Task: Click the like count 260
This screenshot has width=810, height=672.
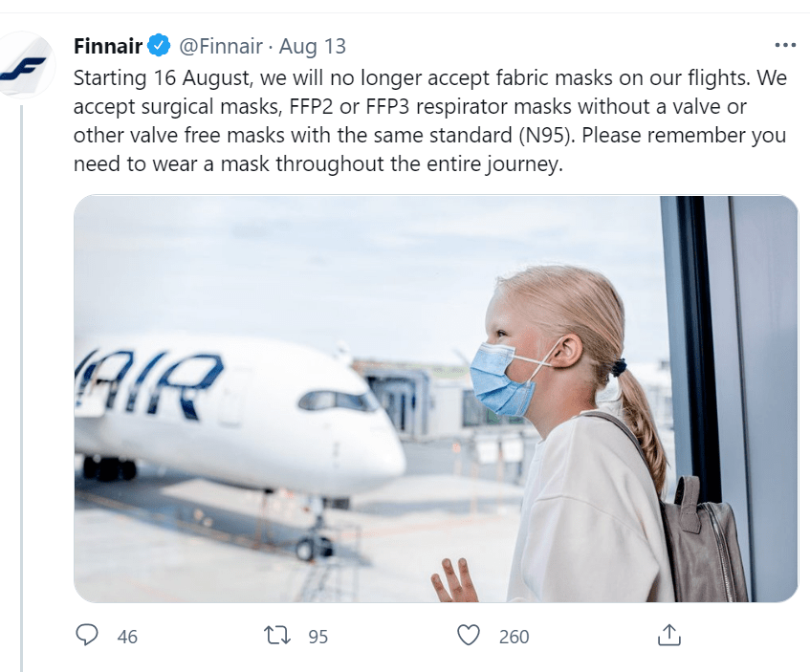Action: click(x=514, y=636)
